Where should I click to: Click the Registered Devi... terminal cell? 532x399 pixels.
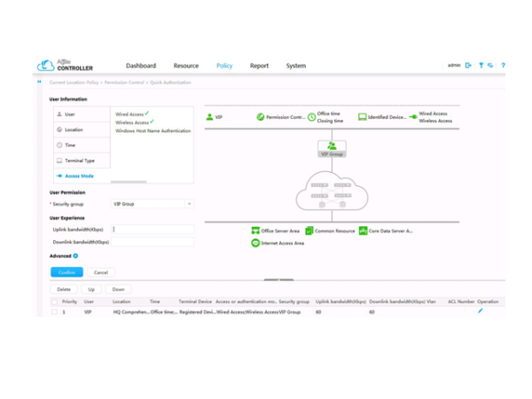[x=198, y=312]
